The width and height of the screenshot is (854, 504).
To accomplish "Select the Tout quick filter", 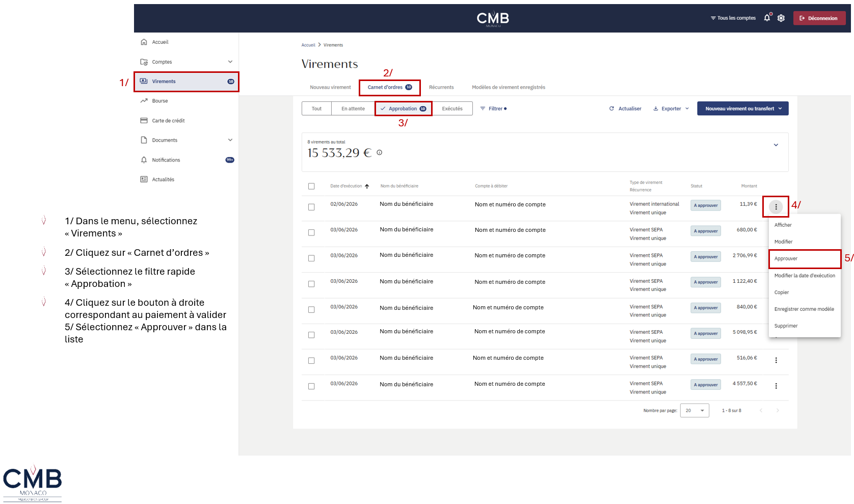I will [316, 109].
